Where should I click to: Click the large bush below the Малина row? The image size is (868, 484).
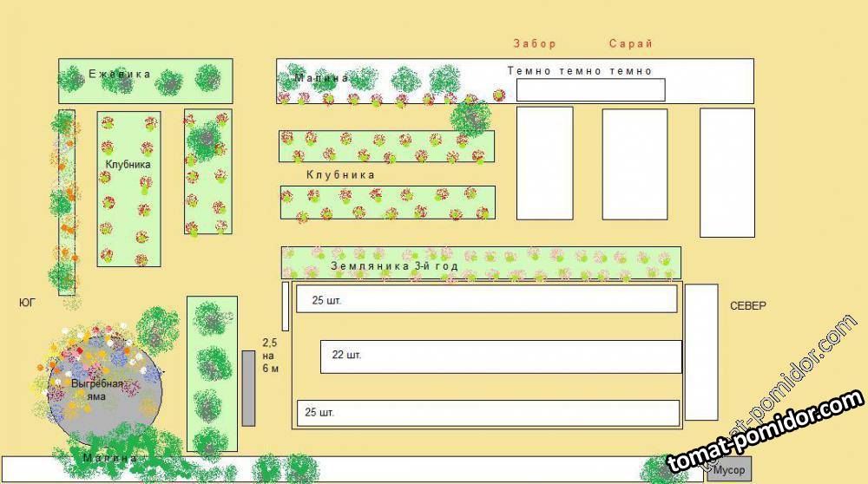pos(470,117)
